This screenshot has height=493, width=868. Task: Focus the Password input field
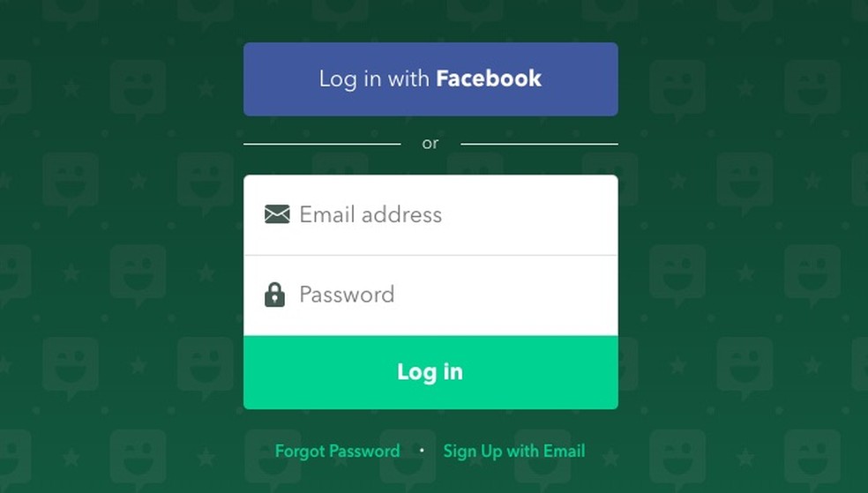[x=430, y=295]
